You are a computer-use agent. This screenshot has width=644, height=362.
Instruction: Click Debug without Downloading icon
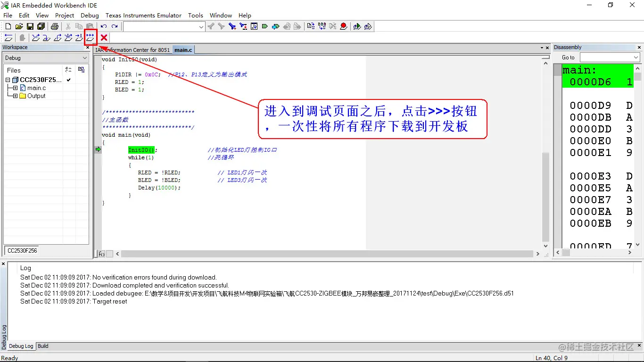[368, 26]
